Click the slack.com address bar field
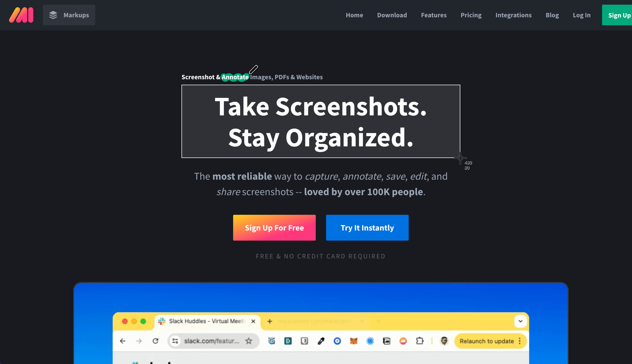Image resolution: width=632 pixels, height=364 pixels. point(212,341)
